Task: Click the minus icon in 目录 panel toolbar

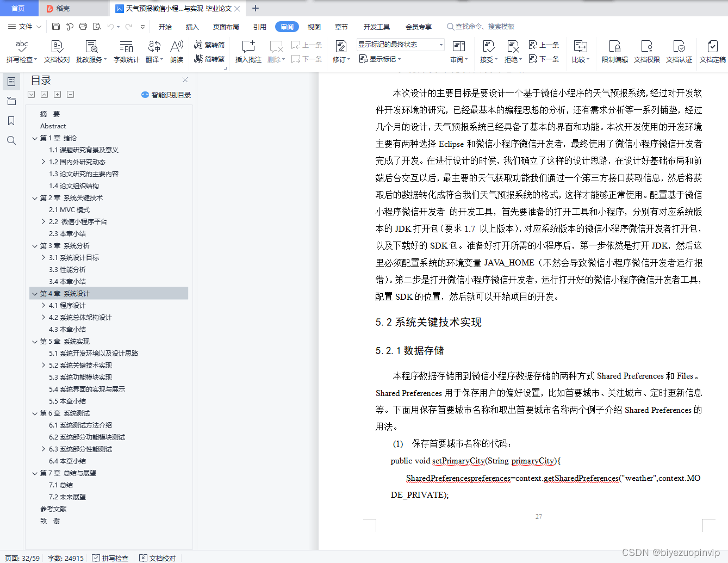Action: 70,95
